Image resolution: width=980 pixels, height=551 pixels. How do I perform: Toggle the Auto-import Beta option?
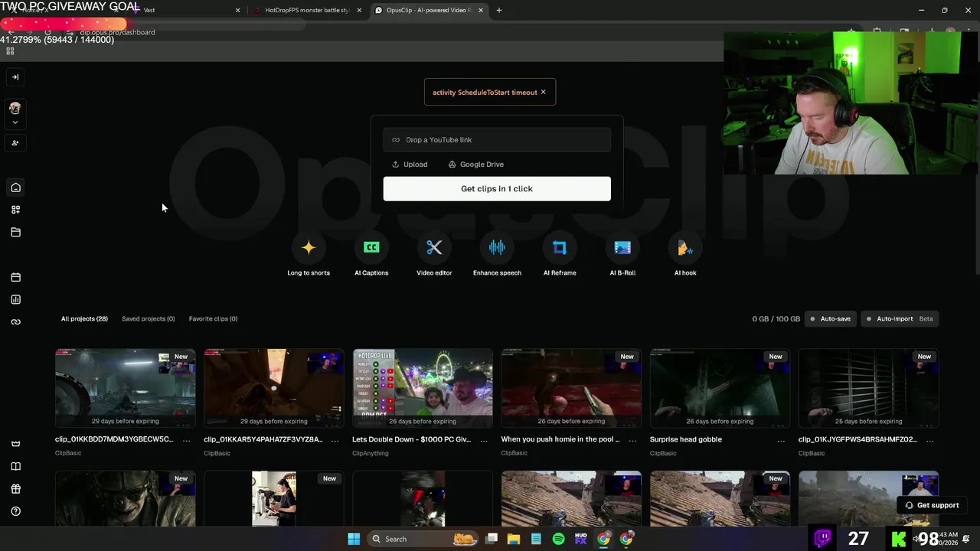900,318
